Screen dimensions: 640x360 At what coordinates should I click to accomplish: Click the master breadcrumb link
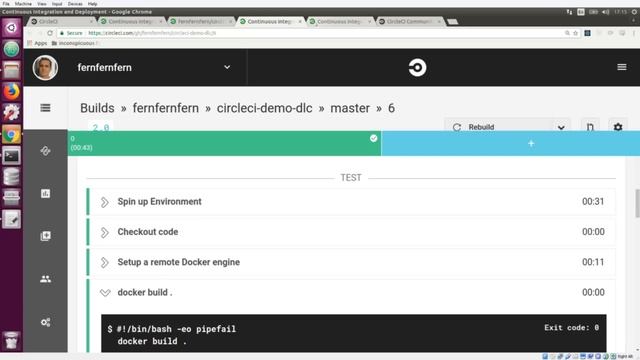(350, 108)
